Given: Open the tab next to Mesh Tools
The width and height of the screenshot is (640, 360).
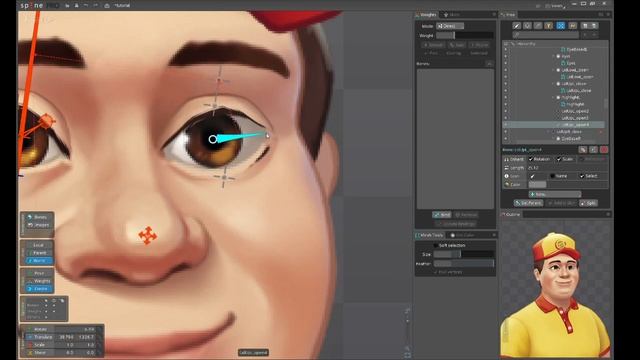Looking at the screenshot, I should coord(462,235).
